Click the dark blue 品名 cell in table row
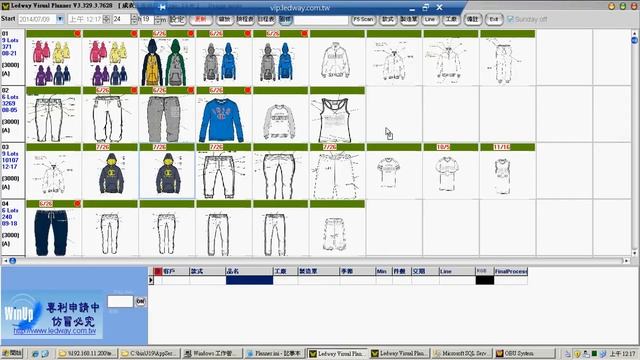The width and height of the screenshot is (640, 360). 249,280
